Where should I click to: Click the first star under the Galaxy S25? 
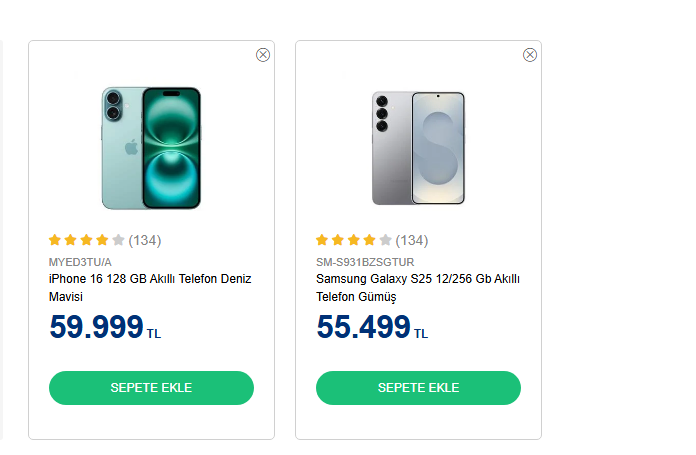(322, 240)
